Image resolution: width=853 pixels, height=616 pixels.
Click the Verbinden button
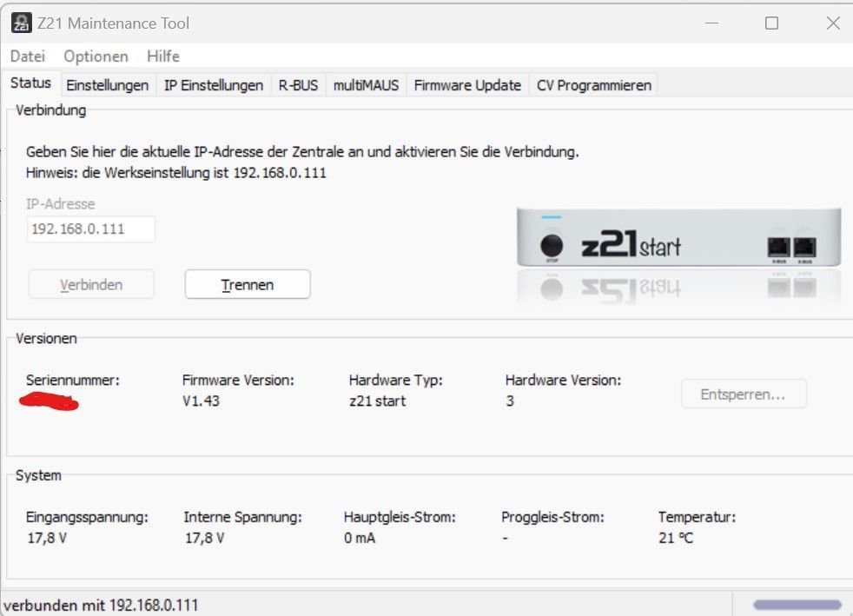pyautogui.click(x=91, y=285)
